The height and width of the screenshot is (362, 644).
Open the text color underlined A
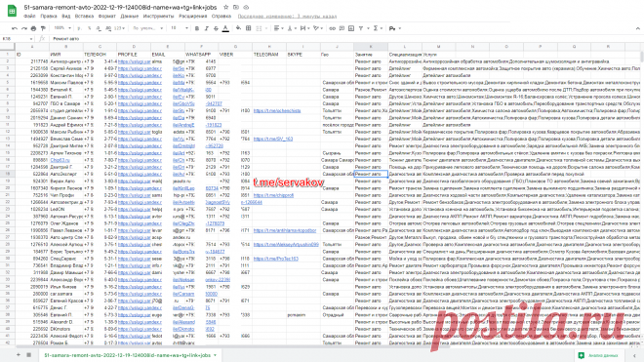(x=225, y=28)
